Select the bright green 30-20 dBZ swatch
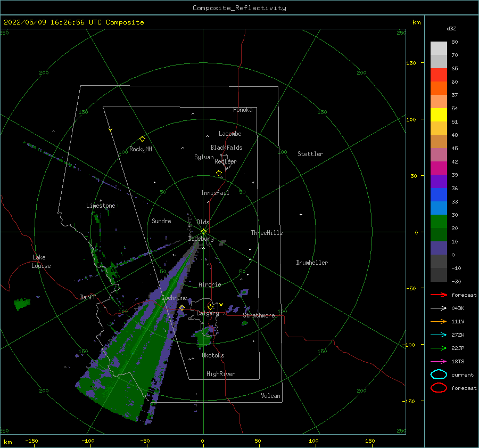 pyautogui.click(x=439, y=222)
